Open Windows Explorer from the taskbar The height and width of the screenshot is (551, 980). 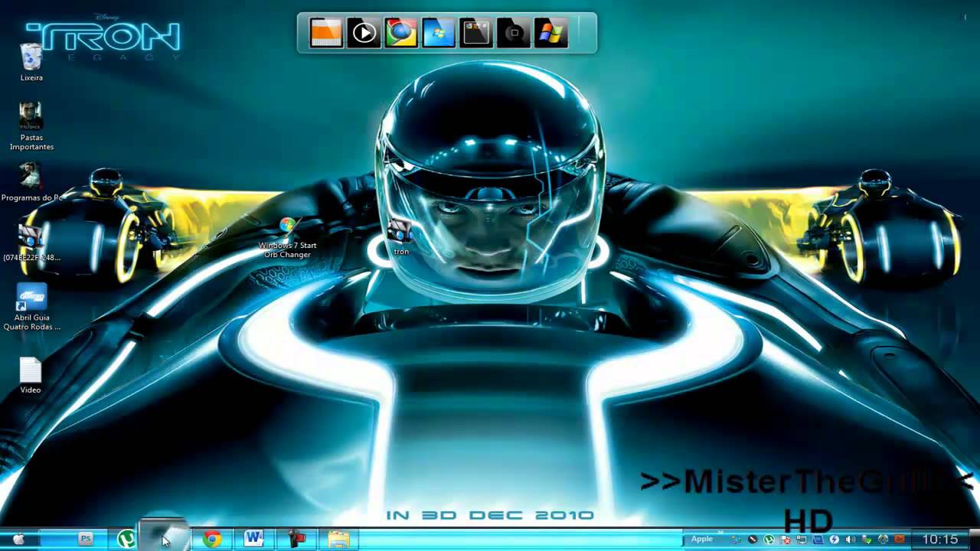pos(338,540)
